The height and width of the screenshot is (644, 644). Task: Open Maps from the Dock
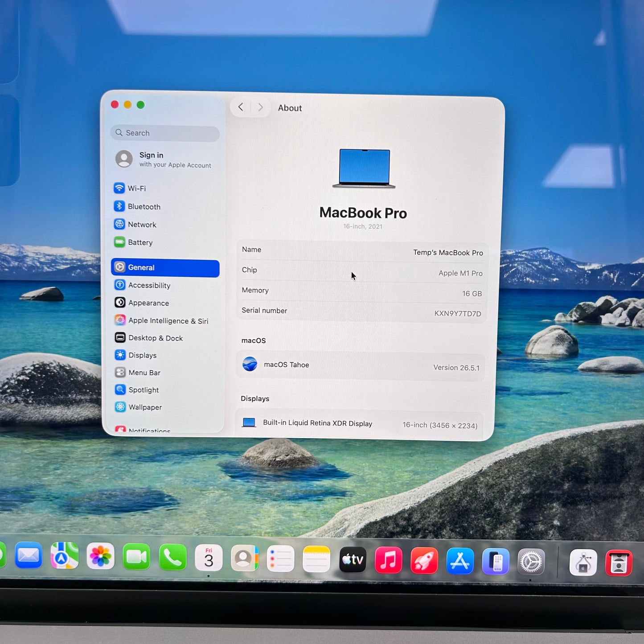(x=65, y=556)
